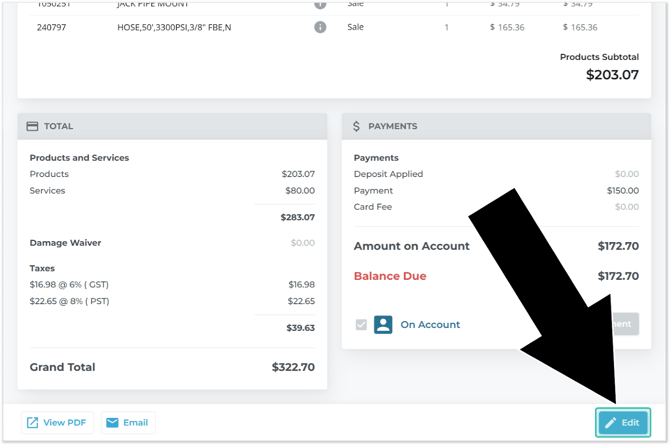Open the View PDF link text
Image resolution: width=670 pixels, height=445 pixels.
pyautogui.click(x=66, y=423)
